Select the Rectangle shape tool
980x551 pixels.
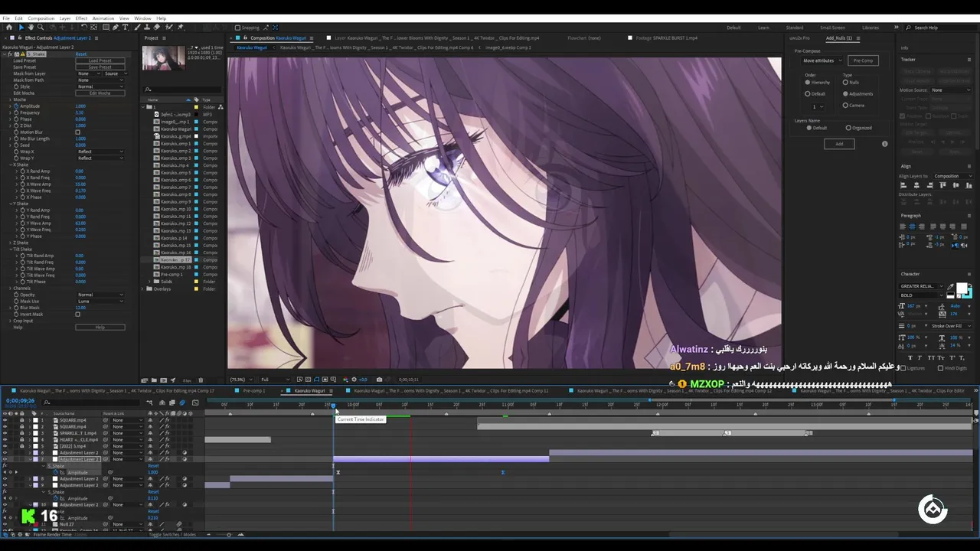(x=106, y=28)
